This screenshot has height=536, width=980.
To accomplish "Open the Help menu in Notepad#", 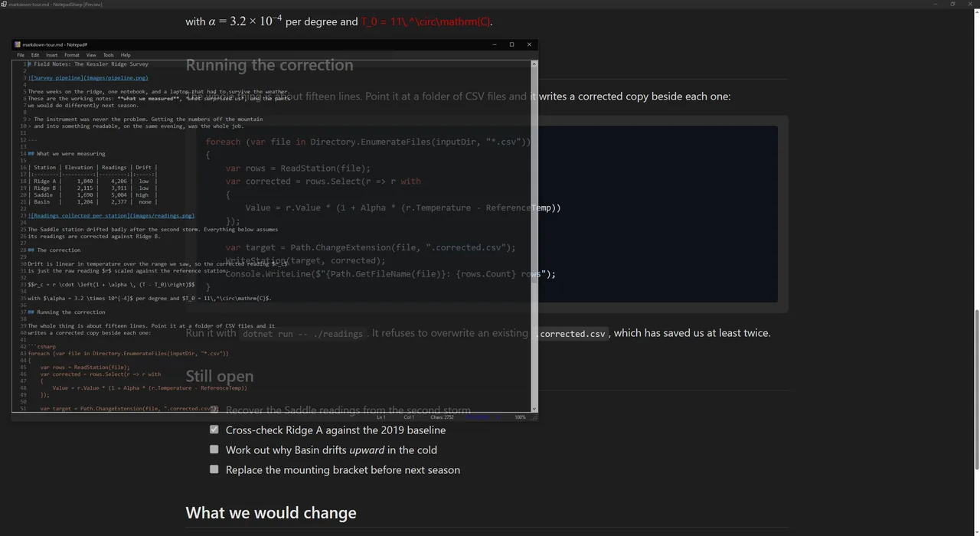I will pos(126,55).
